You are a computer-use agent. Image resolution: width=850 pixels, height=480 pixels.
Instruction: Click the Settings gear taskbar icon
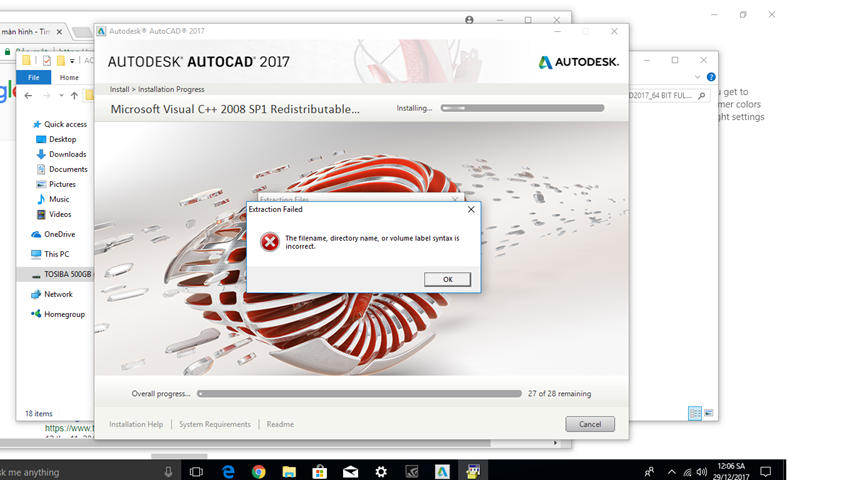[381, 471]
